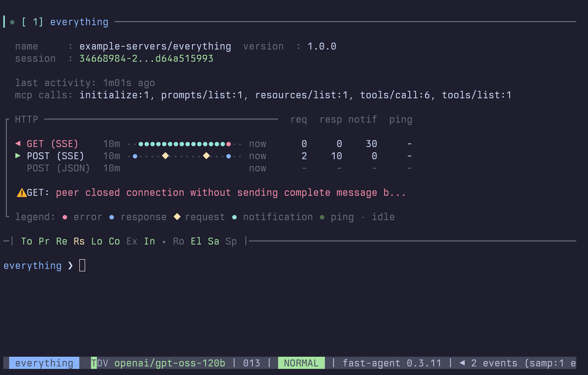Click the events arrow icon in the status bar

pos(462,363)
